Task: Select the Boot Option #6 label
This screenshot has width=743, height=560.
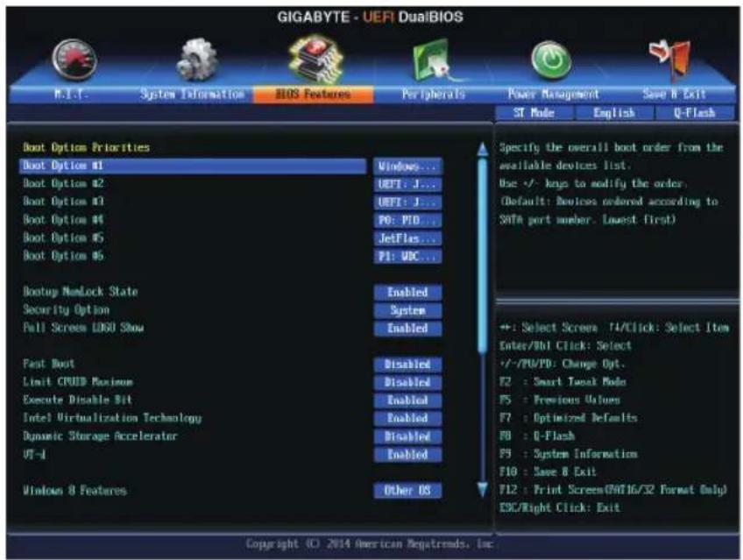Action: (63, 256)
